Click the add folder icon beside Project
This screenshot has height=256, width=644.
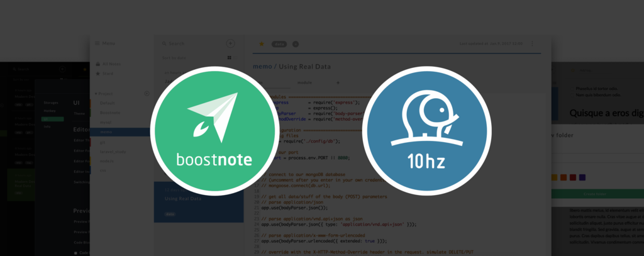click(x=147, y=93)
